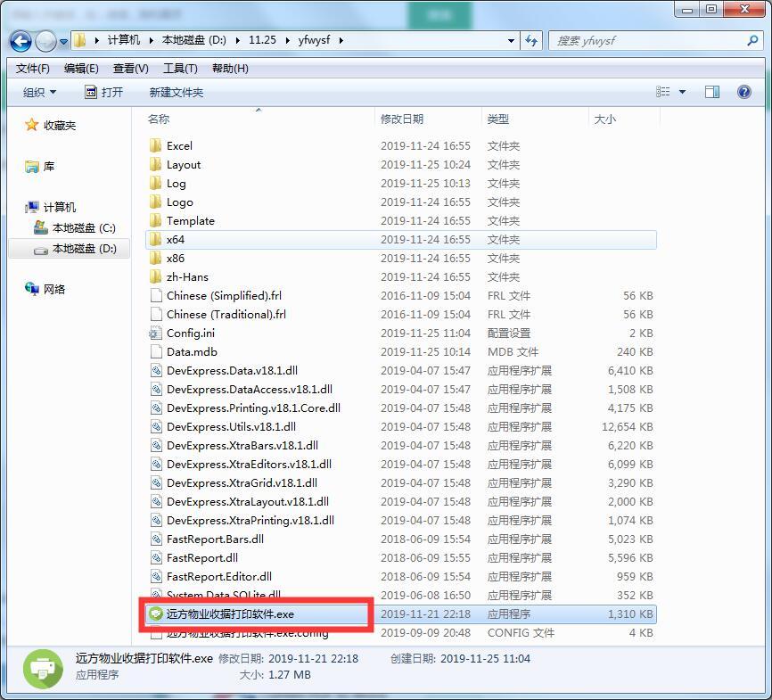The image size is (772, 700).
Task: Select 收藏夹 in the navigation pane
Action: [50, 125]
